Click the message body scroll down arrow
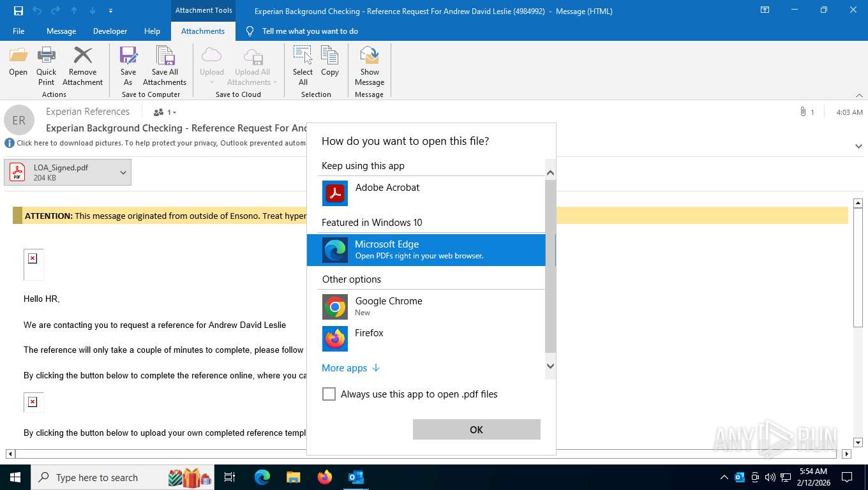The height and width of the screenshot is (490, 868). click(858, 442)
